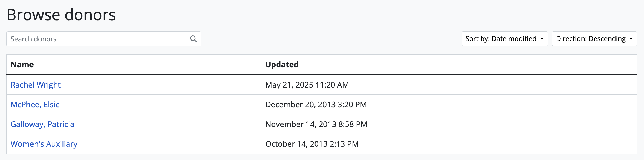Image resolution: width=644 pixels, height=160 pixels.
Task: Click the magnifying glass search icon
Action: [193, 39]
